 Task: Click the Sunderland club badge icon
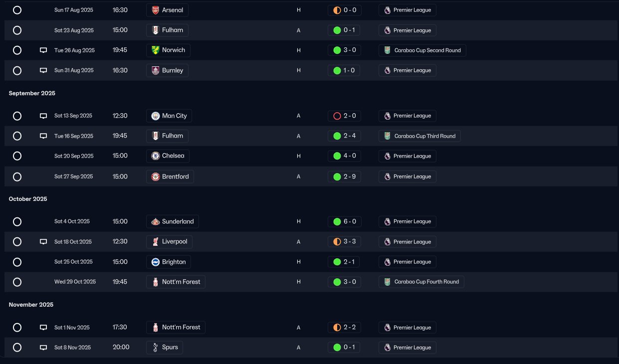tap(156, 221)
